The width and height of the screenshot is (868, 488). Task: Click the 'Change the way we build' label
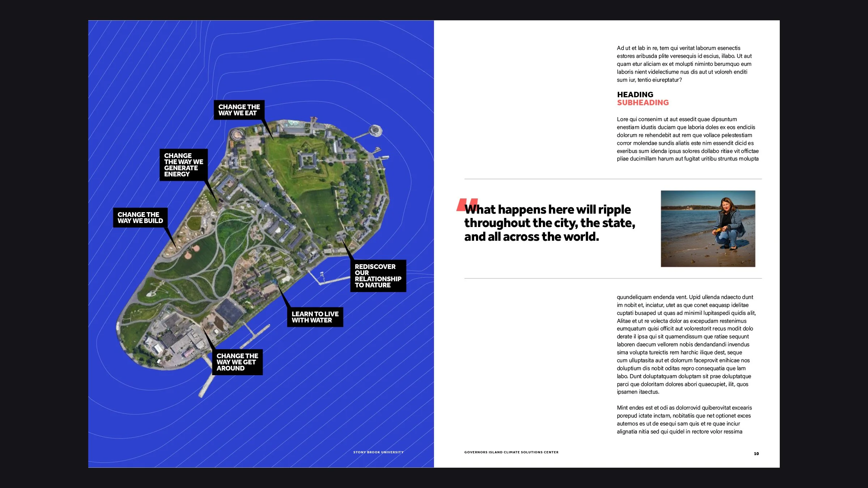click(140, 218)
